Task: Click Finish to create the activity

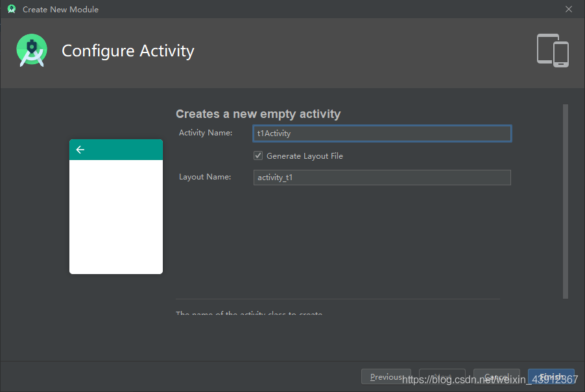Action: tap(551, 377)
